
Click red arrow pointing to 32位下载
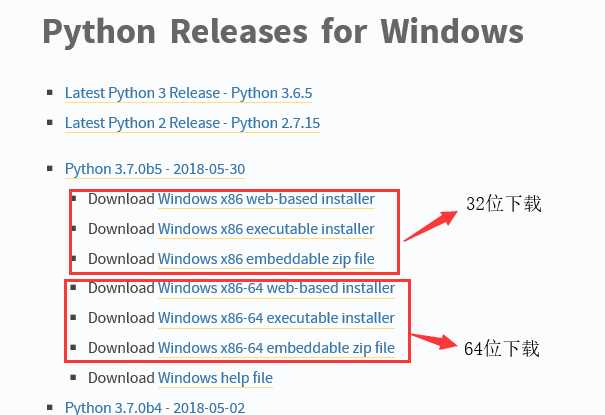[x=430, y=226]
